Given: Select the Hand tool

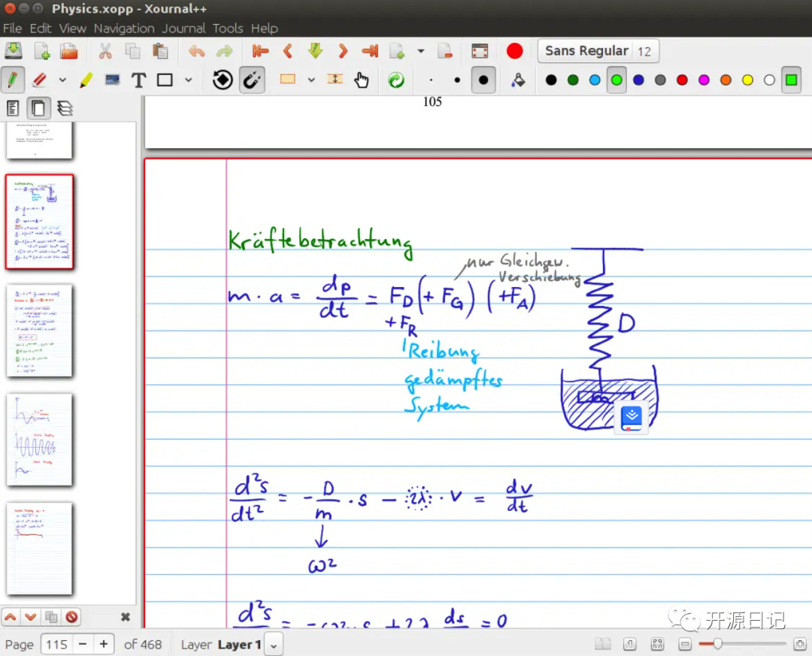Looking at the screenshot, I should [x=362, y=80].
